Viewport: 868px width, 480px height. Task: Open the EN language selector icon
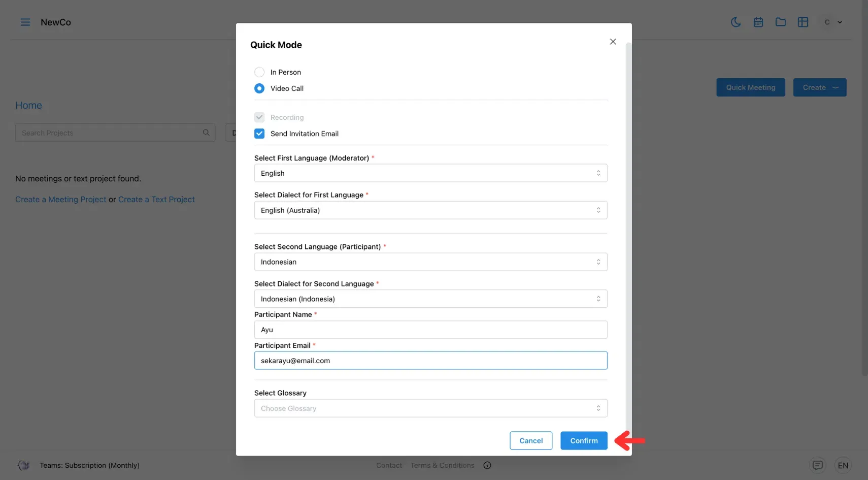843,465
